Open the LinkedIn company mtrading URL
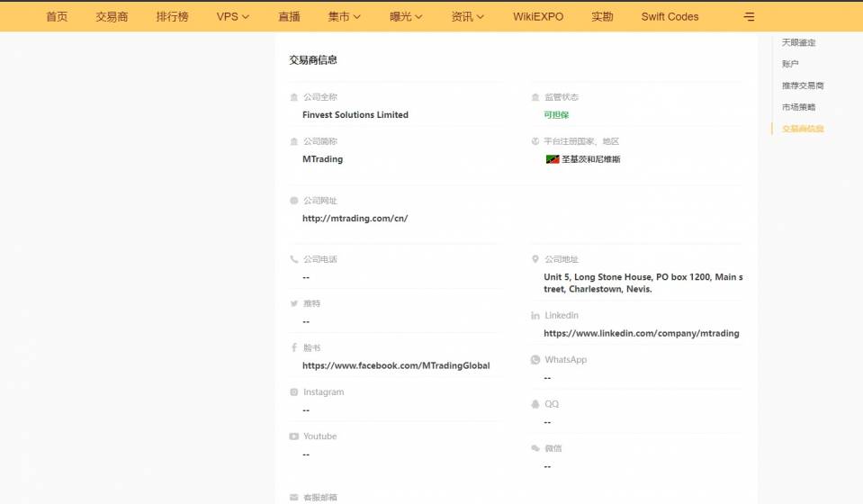863x504 pixels. [642, 333]
